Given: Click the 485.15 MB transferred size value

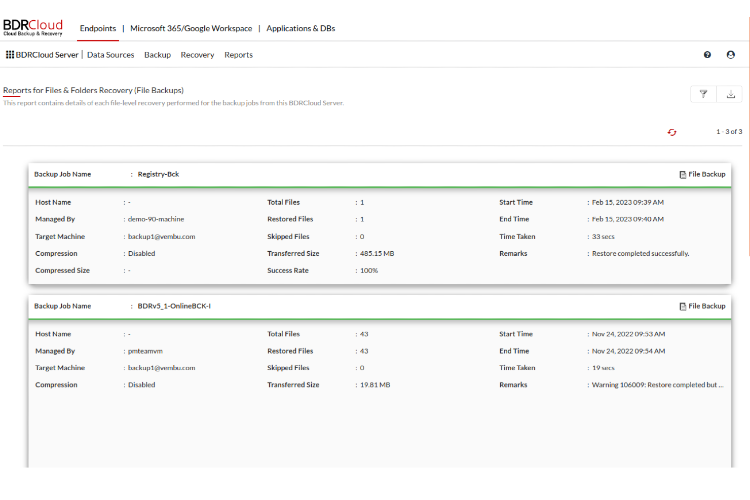Looking at the screenshot, I should [x=376, y=253].
